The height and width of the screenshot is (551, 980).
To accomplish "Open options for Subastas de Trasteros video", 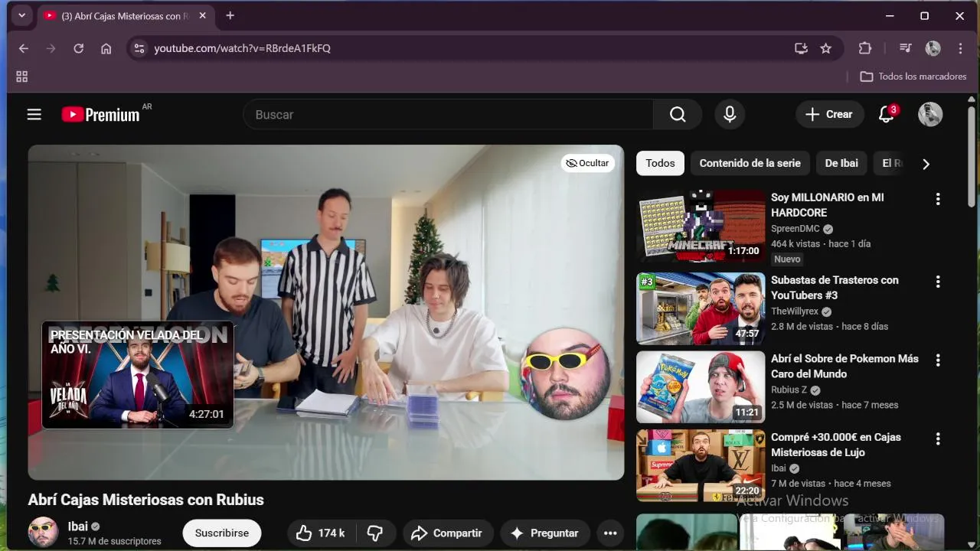I will tap(938, 282).
